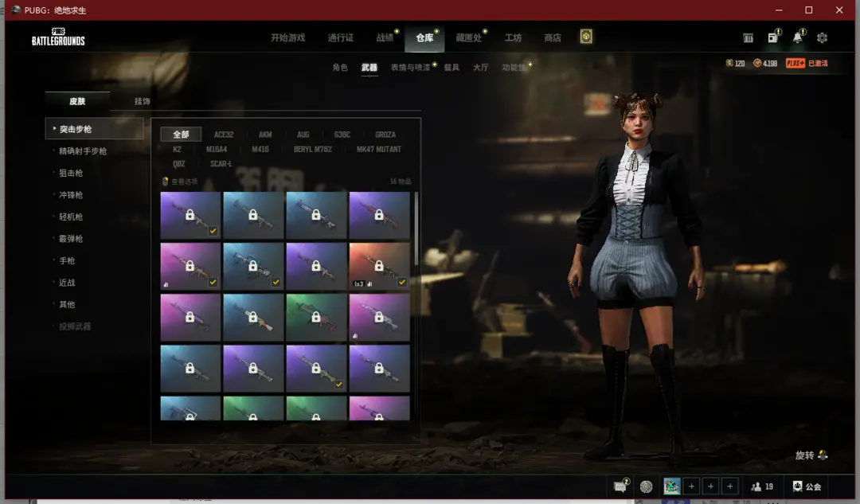
Task: Select the 仓库 inventory tab
Action: coord(424,38)
